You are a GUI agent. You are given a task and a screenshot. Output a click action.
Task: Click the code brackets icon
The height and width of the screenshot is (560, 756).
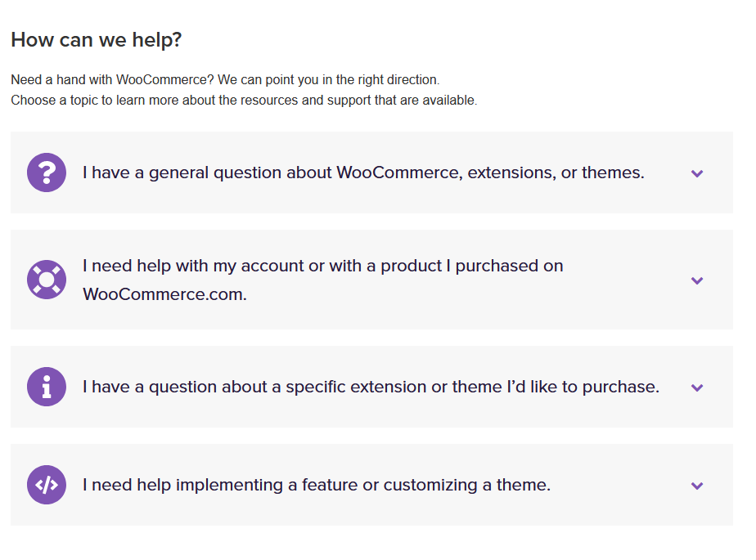pos(47,485)
